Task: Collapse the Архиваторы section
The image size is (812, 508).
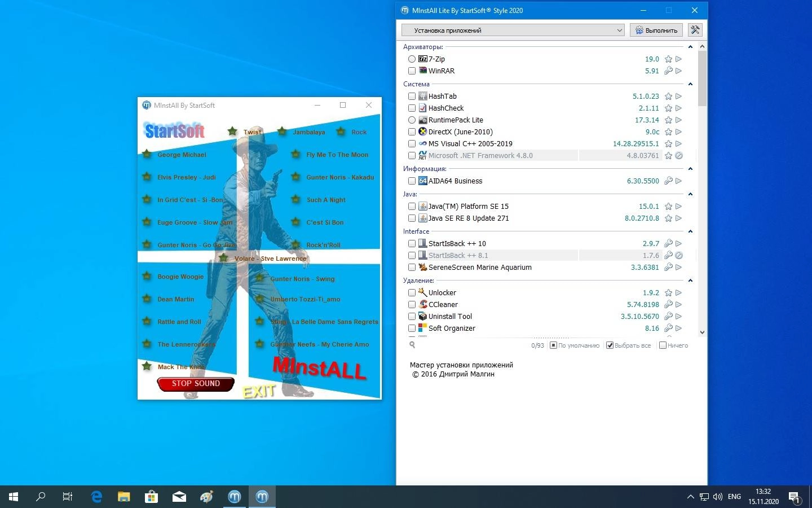Action: coord(690,47)
